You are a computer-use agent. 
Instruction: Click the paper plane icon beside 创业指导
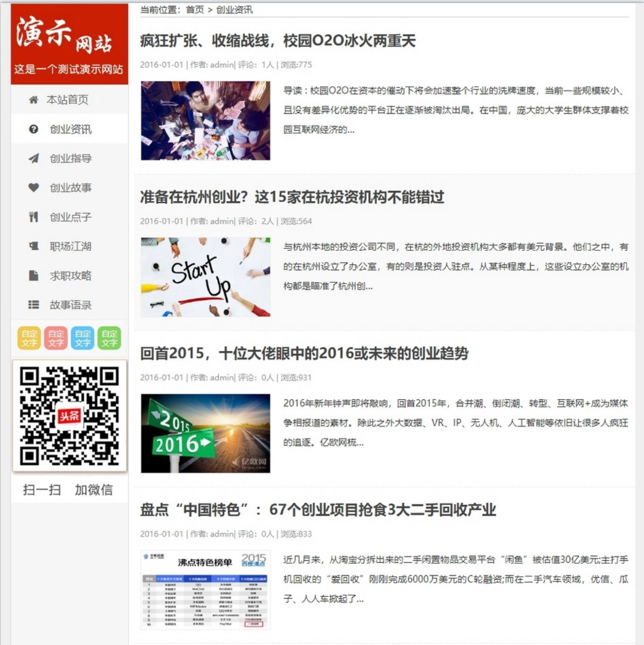tap(33, 158)
